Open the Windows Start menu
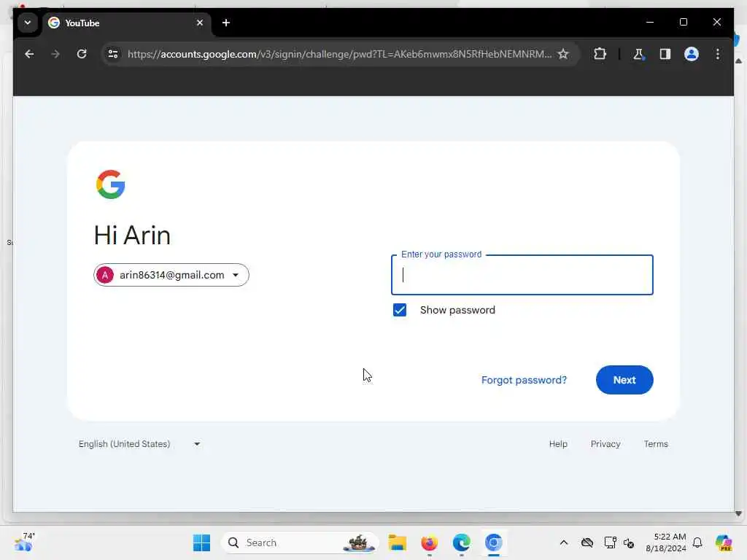Screen dimensions: 747x560 (x=201, y=542)
